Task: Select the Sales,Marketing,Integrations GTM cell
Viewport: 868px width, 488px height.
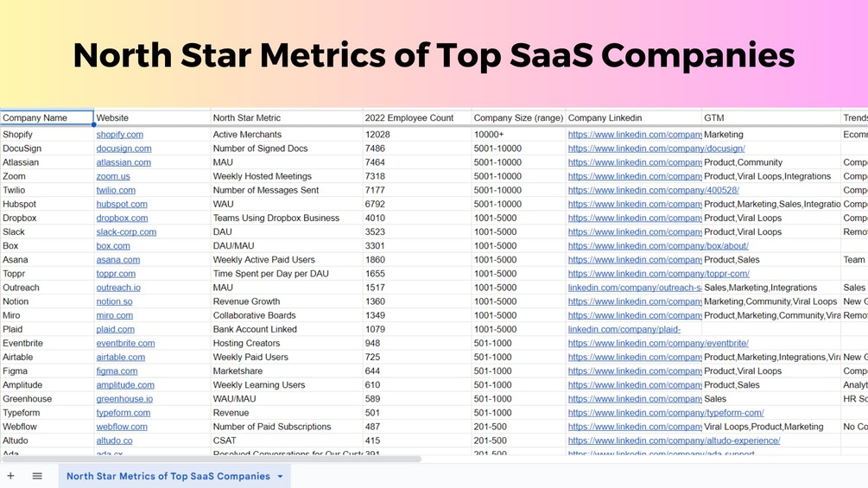Action: click(x=771, y=288)
